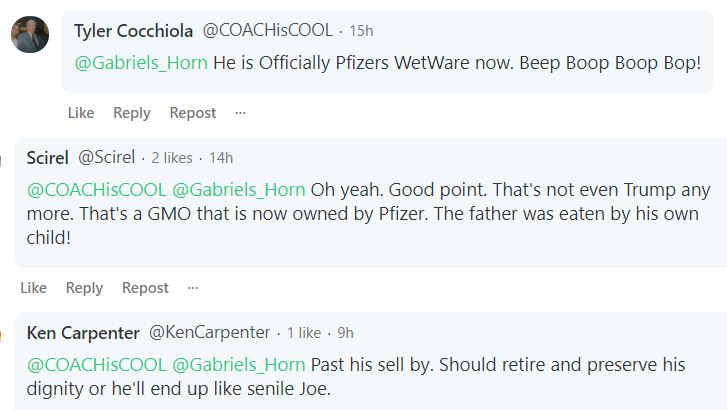This screenshot has width=727, height=410.
Task: Repost Scirel's reply
Action: [x=146, y=288]
